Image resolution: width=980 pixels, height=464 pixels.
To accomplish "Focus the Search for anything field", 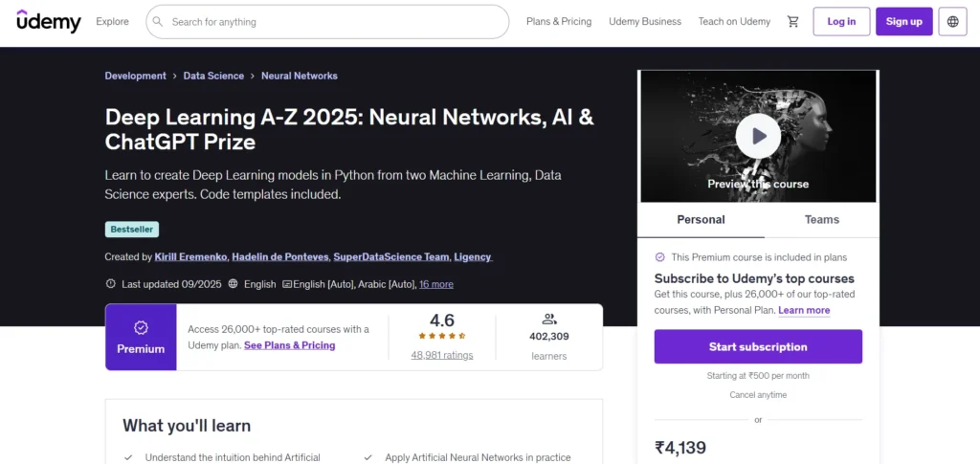I will coord(335,21).
